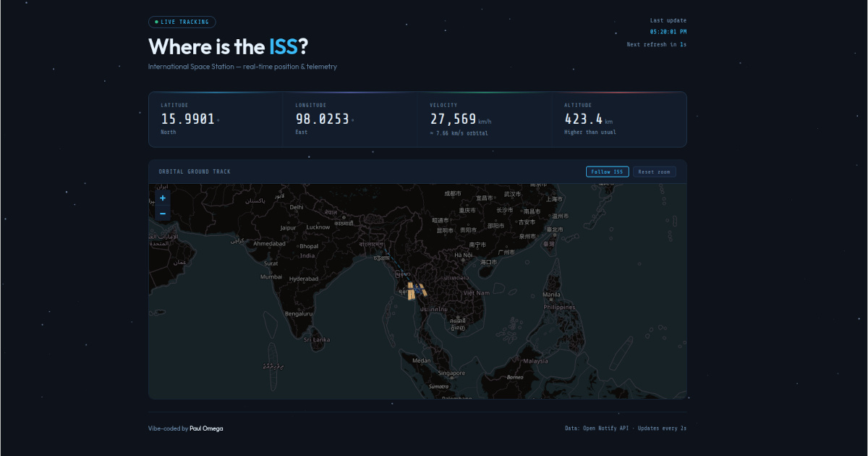Click the Việt Nam label on map

click(477, 292)
